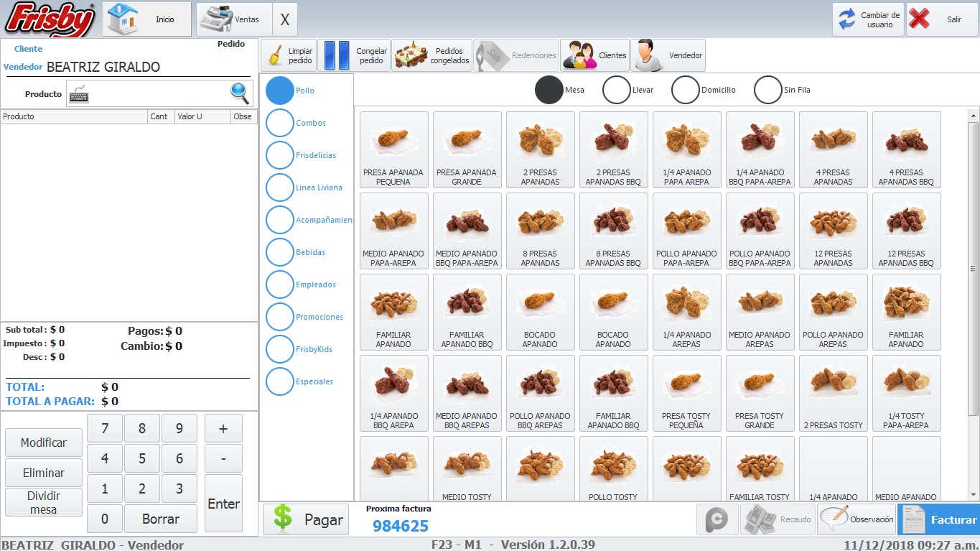Viewport: 980px width, 551px height.
Task: Select the Acompañamientos category
Action: coord(280,220)
